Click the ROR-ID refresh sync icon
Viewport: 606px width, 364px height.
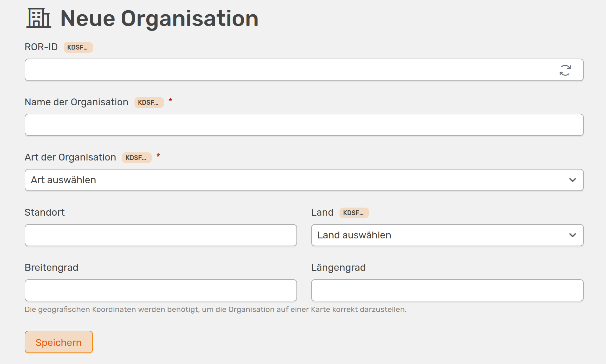point(565,70)
